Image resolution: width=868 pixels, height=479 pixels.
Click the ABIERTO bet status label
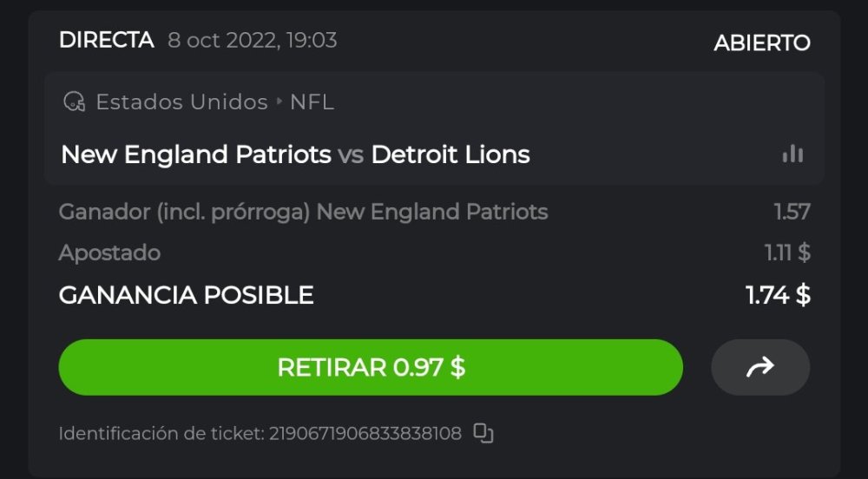[761, 43]
